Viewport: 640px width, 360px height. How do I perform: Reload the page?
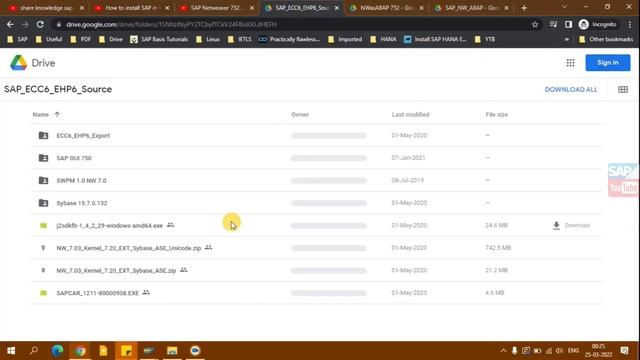pos(40,24)
